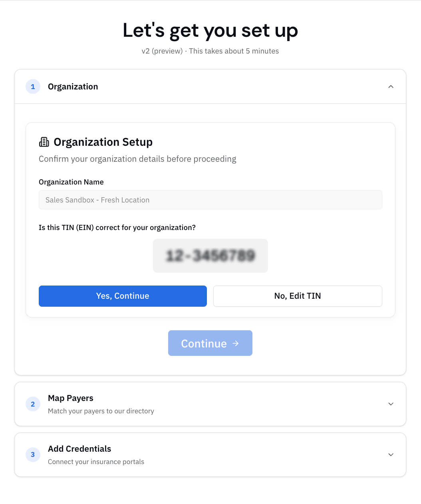Click the building icon beside Organization Setup
Viewport: 421px width, 504px height.
[44, 142]
